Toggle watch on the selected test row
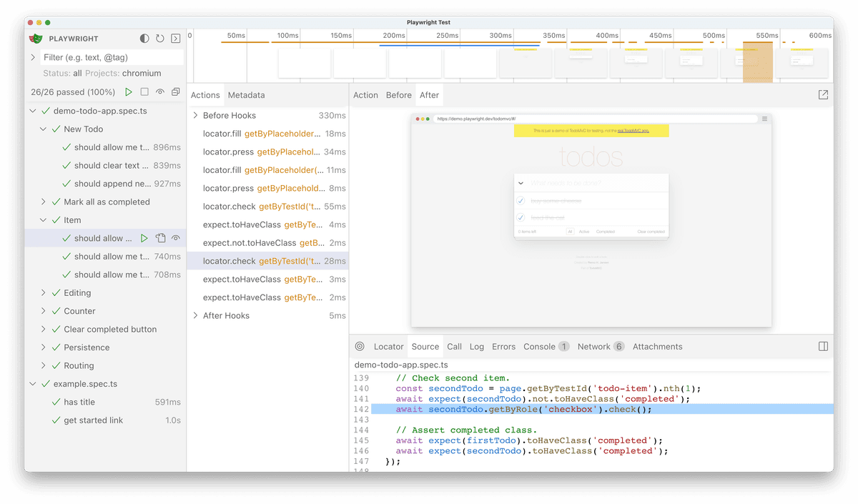The image size is (858, 504). pyautogui.click(x=175, y=238)
